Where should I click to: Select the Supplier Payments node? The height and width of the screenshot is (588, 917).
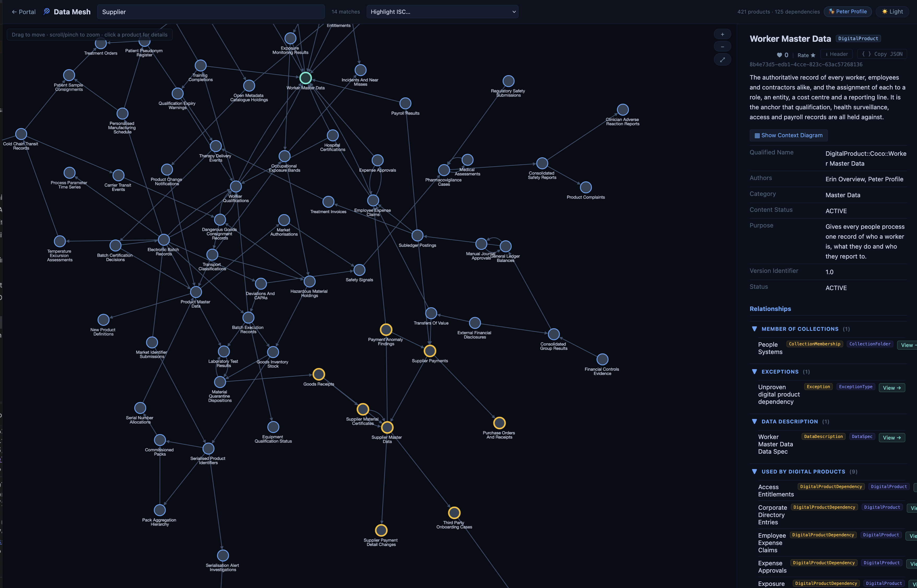[430, 351]
